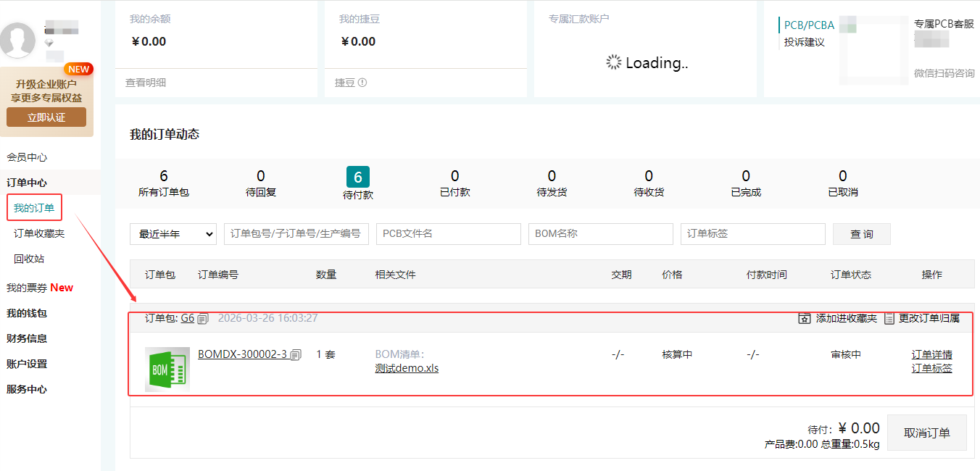Click the 待付款 count badge showing 6
This screenshot has width=980, height=471.
[x=357, y=177]
